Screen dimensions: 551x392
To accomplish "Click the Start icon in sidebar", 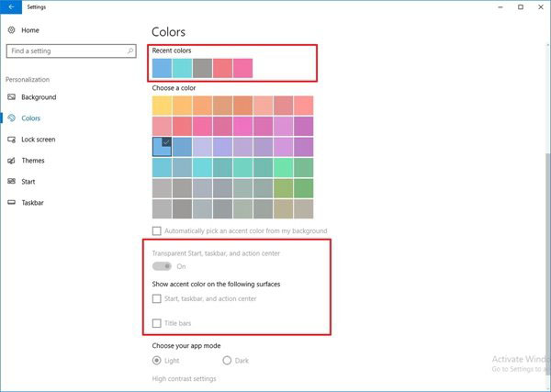I will (12, 182).
